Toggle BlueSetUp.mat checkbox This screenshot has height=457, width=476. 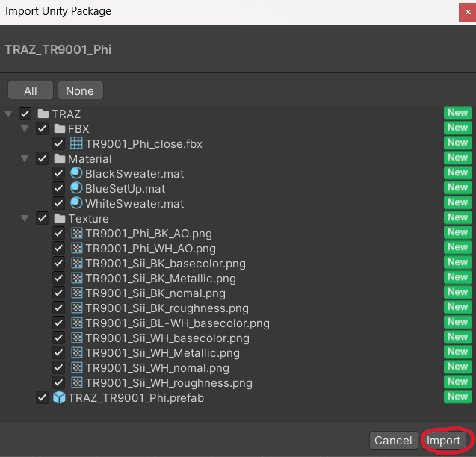coord(58,188)
